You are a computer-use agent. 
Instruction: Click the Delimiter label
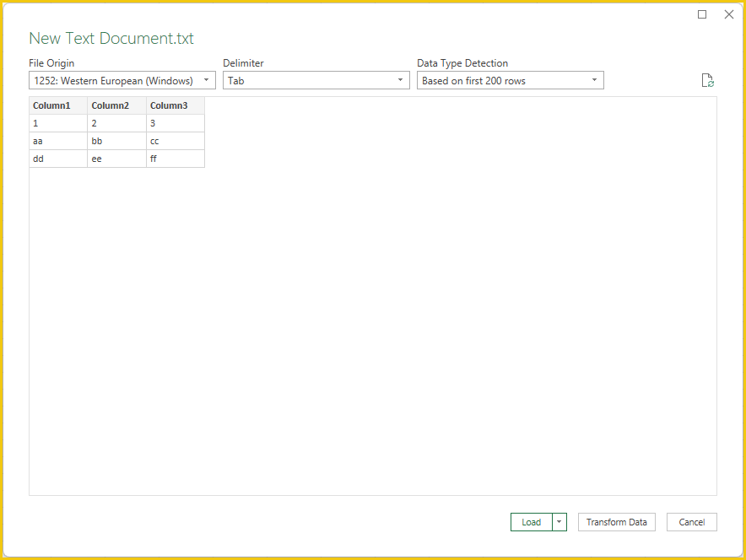point(243,63)
